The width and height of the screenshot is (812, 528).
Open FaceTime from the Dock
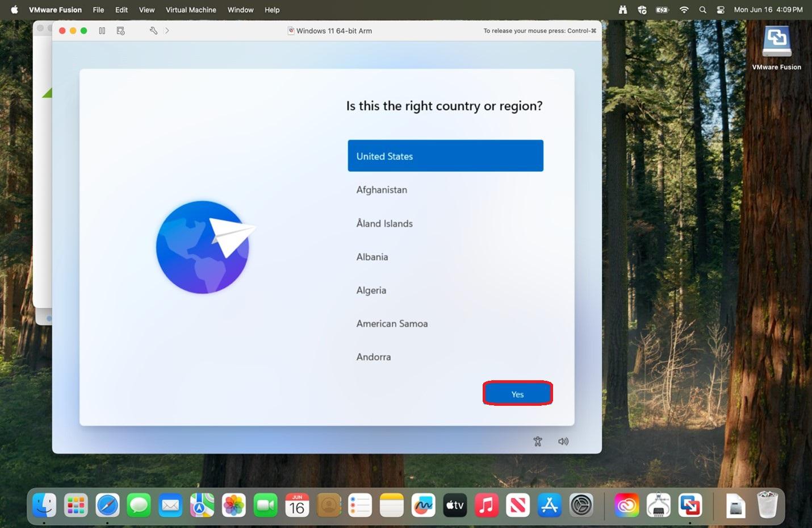[265, 505]
